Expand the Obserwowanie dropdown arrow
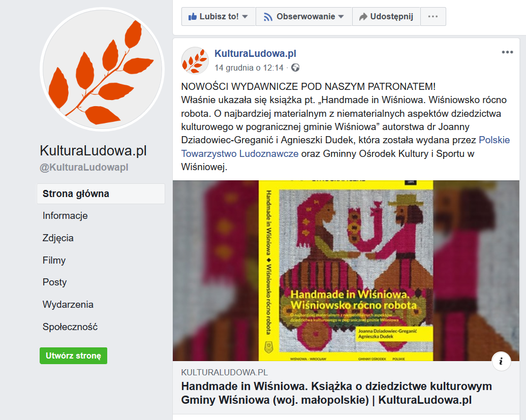The height and width of the screenshot is (420, 526). point(341,17)
